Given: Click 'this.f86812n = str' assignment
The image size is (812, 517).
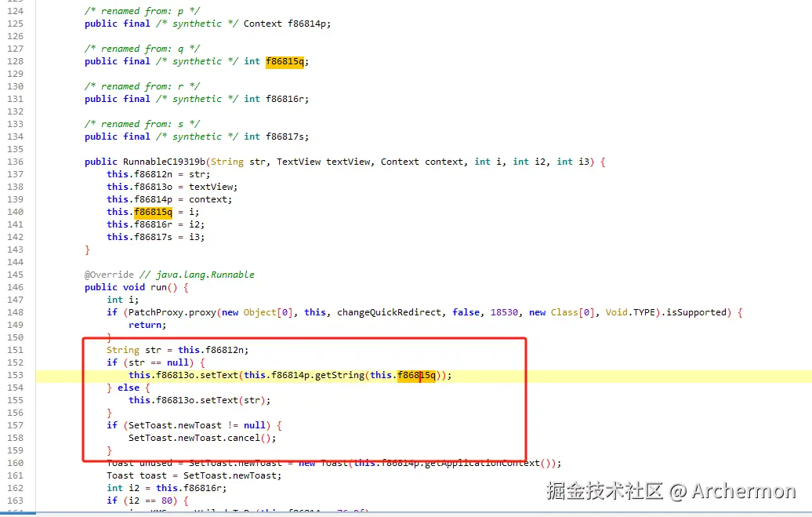Looking at the screenshot, I should [x=158, y=174].
